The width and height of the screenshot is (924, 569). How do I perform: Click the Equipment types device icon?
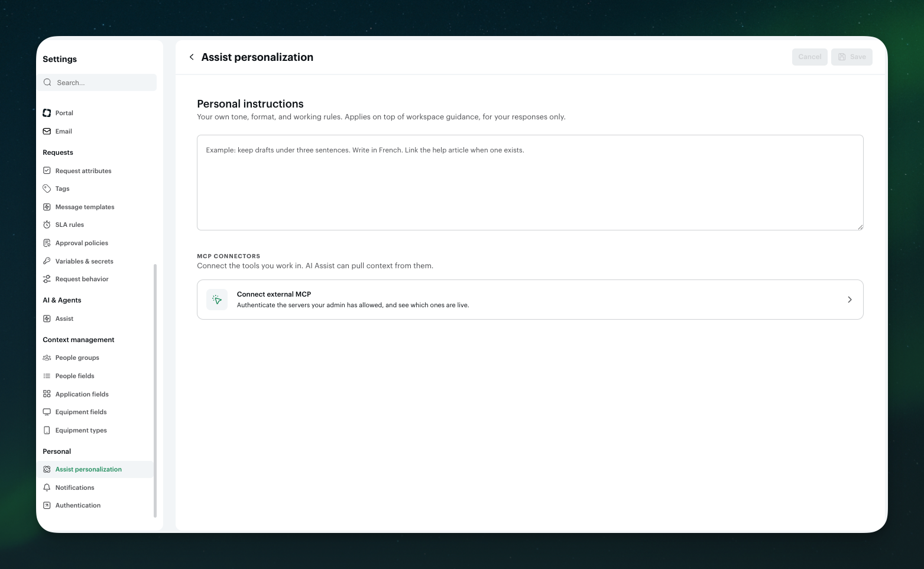(47, 430)
